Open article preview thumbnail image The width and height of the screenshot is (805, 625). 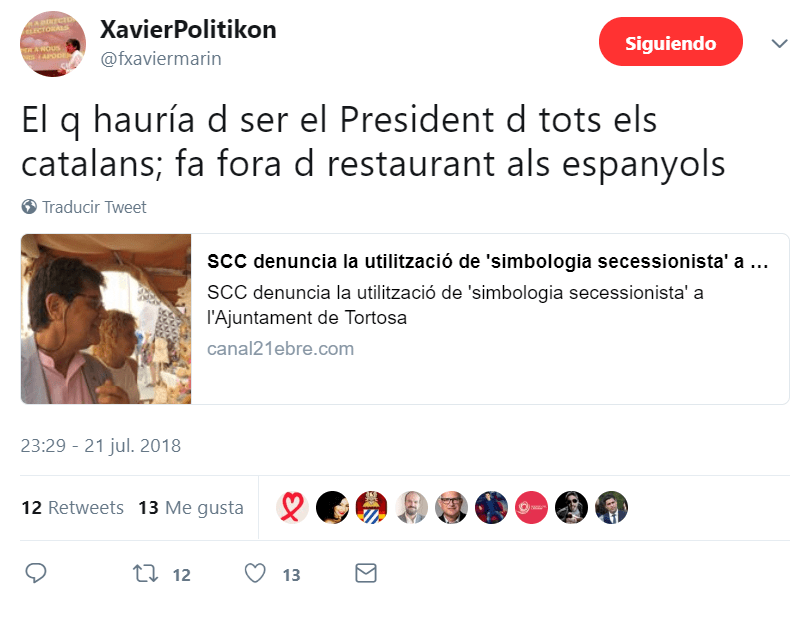(106, 319)
